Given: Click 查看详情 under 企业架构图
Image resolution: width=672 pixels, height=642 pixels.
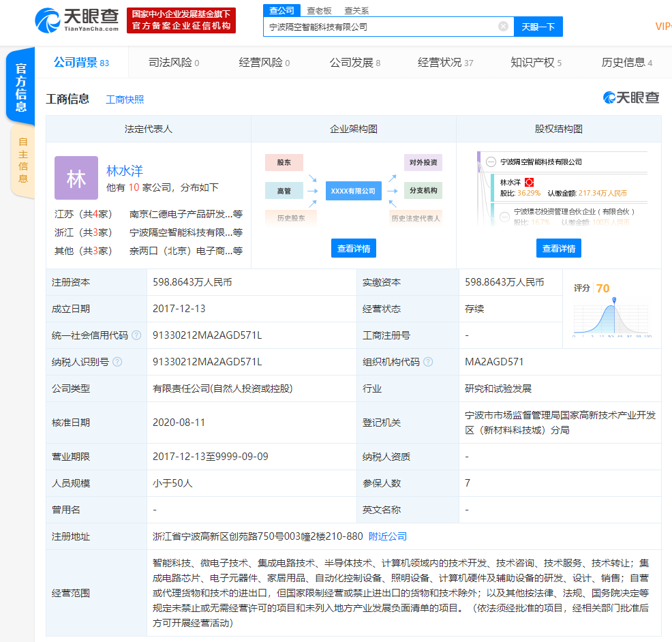Looking at the screenshot, I should (x=354, y=248).
